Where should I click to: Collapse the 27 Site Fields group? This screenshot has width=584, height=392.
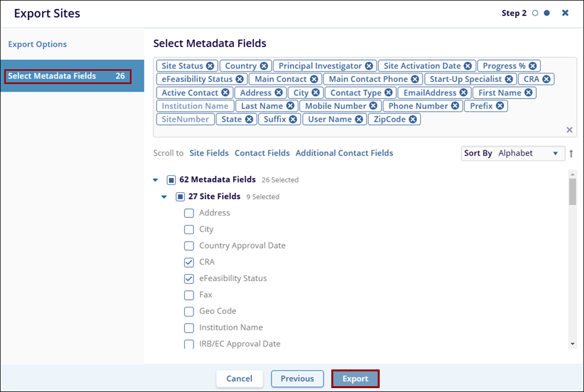click(164, 197)
